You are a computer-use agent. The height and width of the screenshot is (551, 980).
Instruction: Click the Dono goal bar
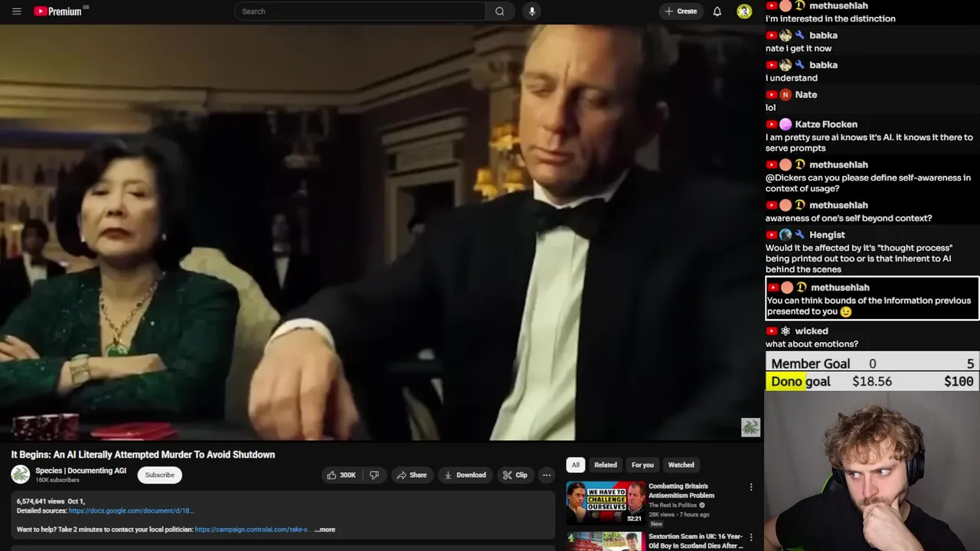pos(872,381)
